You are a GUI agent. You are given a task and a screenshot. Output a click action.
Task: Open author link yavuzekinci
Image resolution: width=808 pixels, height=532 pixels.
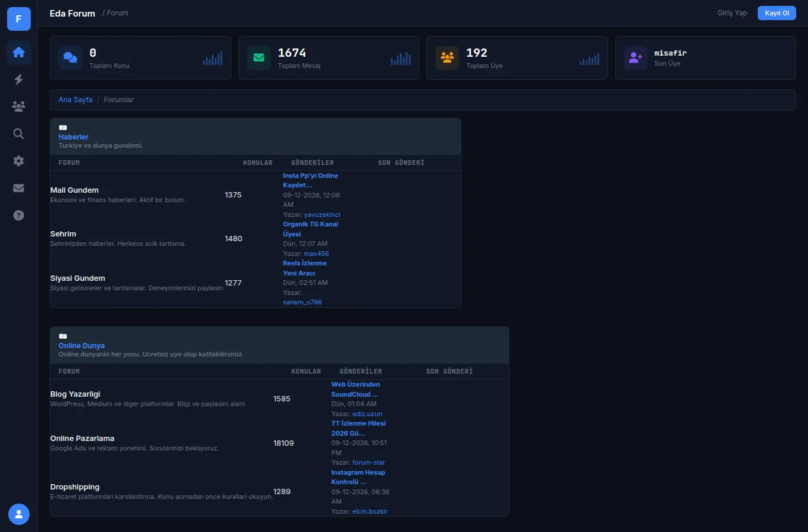coord(322,215)
